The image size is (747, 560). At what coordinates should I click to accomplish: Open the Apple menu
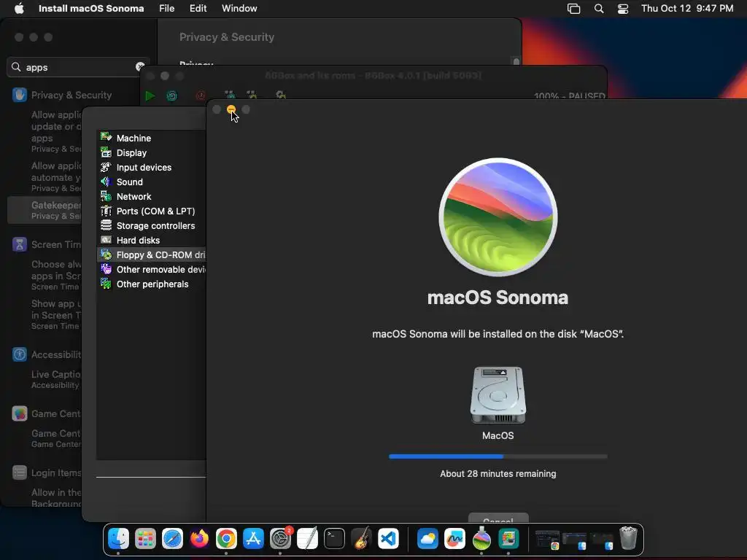[19, 9]
